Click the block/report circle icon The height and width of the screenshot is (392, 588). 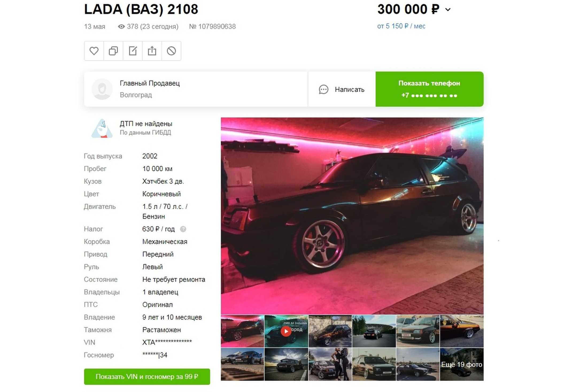[x=171, y=51]
